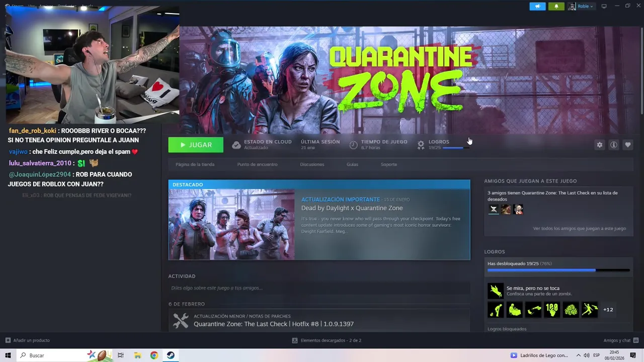Open Google Chrome from the taskbar
Image resolution: width=644 pixels, height=362 pixels.
[154, 355]
